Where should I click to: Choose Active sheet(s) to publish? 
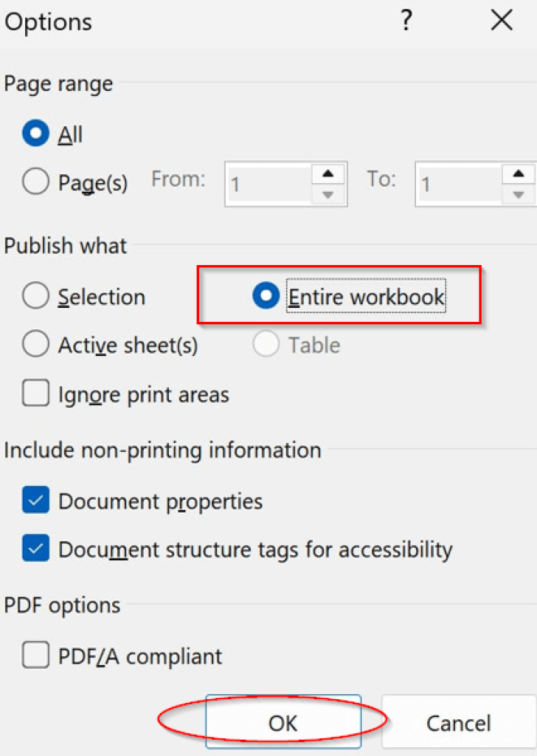(x=35, y=344)
